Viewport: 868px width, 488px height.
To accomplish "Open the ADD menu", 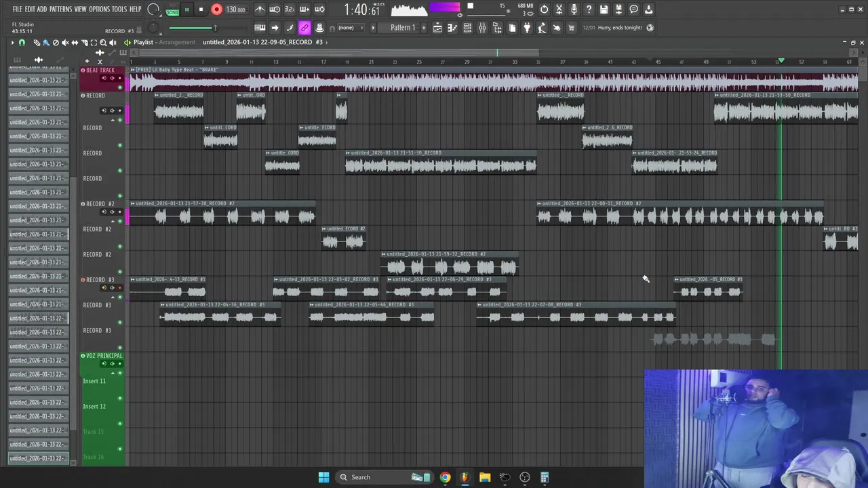I will tap(42, 9).
